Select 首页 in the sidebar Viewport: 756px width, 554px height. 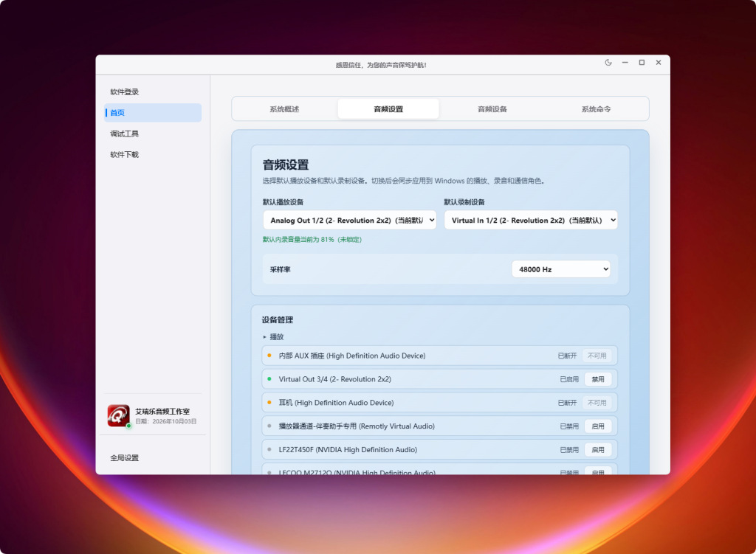point(153,113)
